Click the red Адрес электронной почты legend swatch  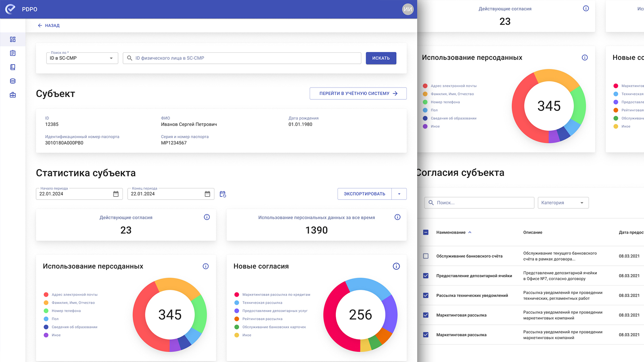46,295
